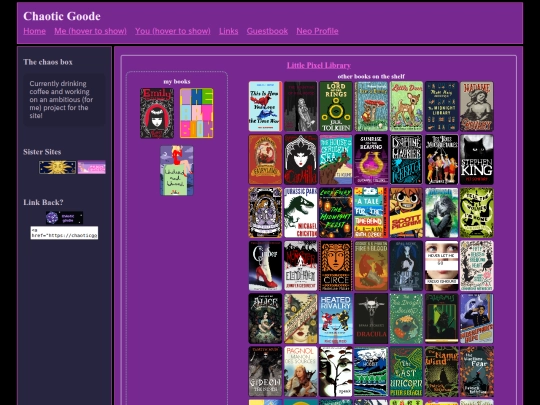Open the Fire & Blood book cover

[x=371, y=266]
